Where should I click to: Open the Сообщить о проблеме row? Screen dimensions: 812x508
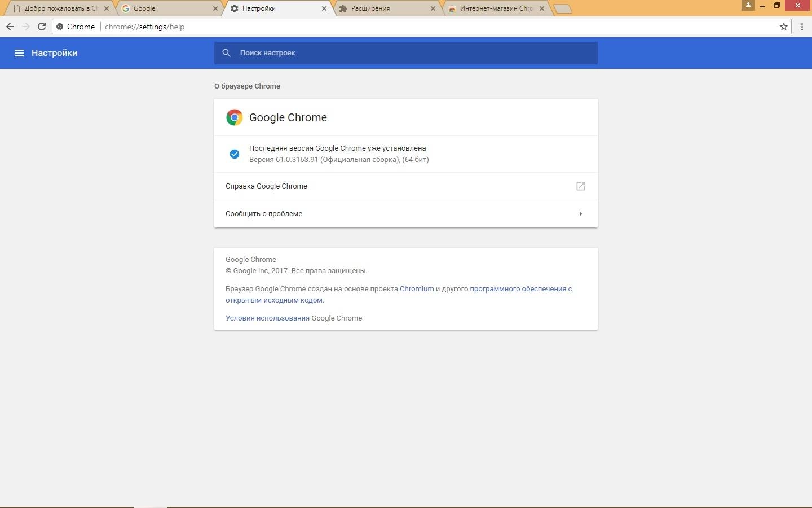click(405, 214)
